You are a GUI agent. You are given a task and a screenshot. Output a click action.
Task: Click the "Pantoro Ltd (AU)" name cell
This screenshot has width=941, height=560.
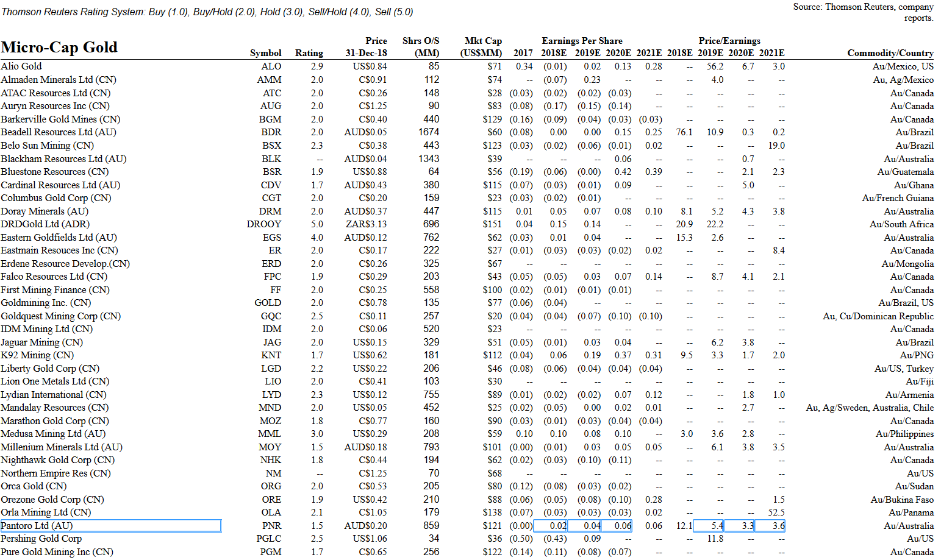click(110, 526)
